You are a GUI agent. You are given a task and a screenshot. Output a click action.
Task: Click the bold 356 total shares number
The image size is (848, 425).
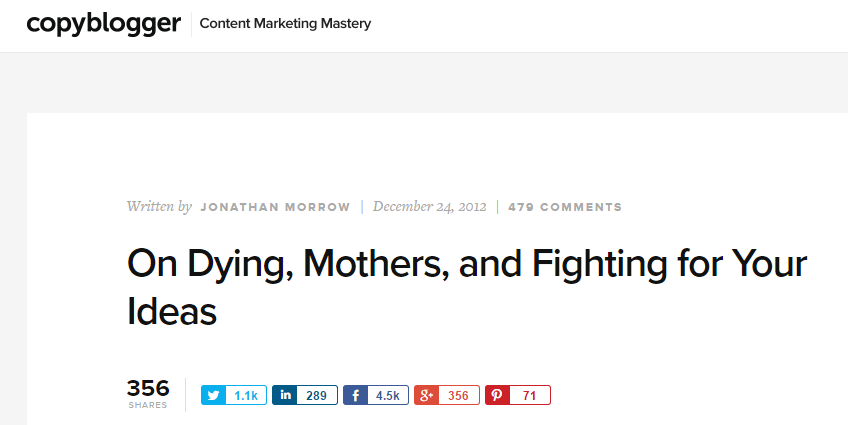pyautogui.click(x=148, y=388)
